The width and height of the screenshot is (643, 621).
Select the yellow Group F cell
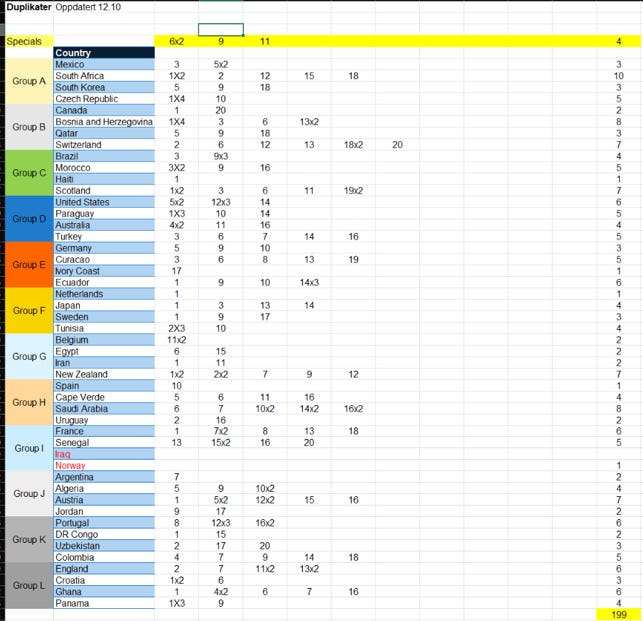click(29, 311)
